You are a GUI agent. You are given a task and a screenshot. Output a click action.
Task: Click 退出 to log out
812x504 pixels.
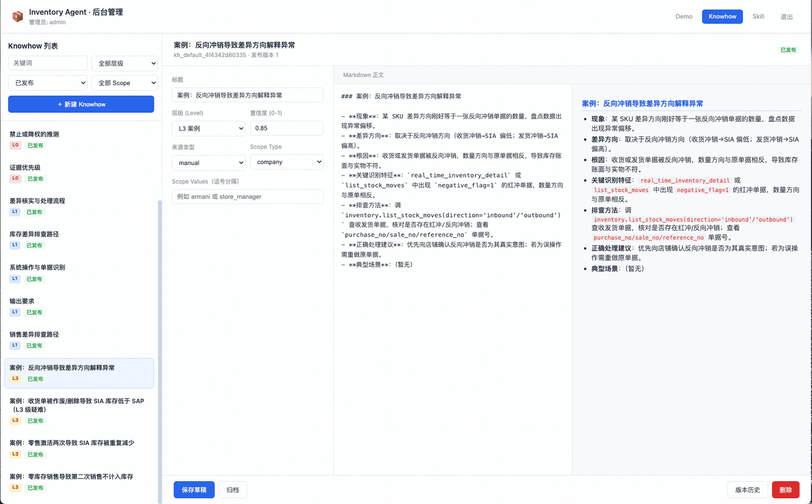(x=787, y=16)
